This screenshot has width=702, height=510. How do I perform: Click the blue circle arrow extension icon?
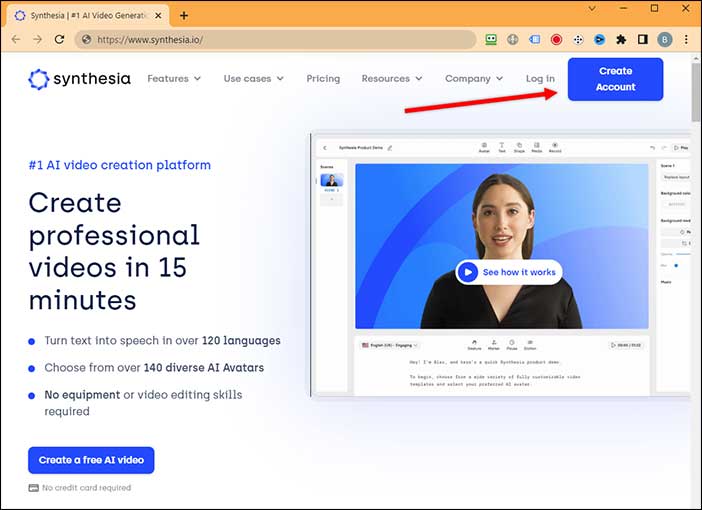[x=599, y=40]
